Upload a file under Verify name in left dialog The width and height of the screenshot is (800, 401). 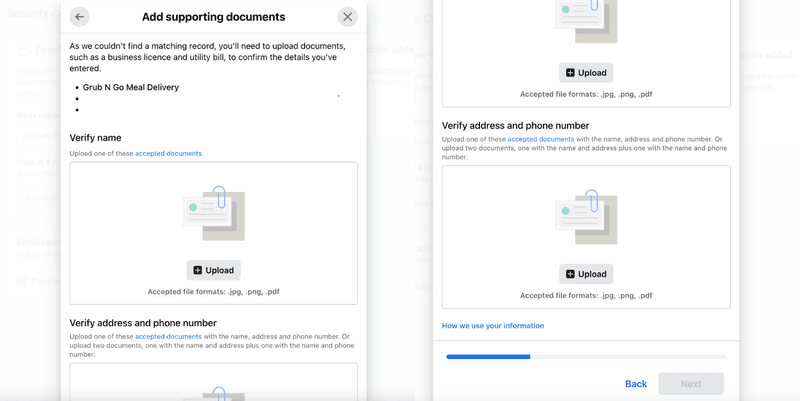[x=213, y=270]
